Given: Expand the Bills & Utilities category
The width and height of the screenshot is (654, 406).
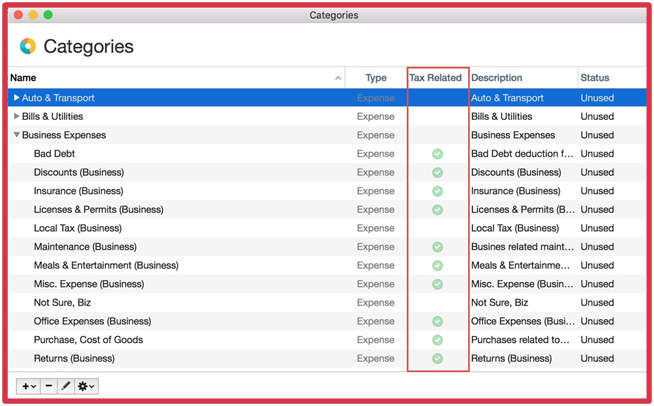Looking at the screenshot, I should tap(16, 117).
